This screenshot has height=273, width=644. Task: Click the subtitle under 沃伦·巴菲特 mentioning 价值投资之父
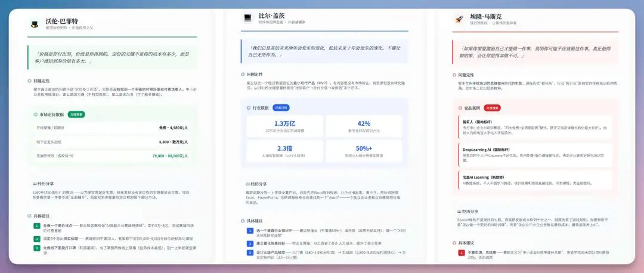coord(69,28)
